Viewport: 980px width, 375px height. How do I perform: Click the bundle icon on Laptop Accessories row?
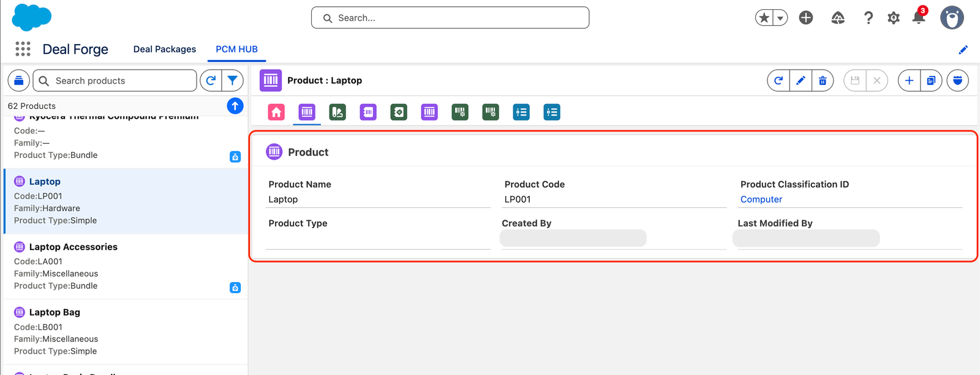pos(235,288)
